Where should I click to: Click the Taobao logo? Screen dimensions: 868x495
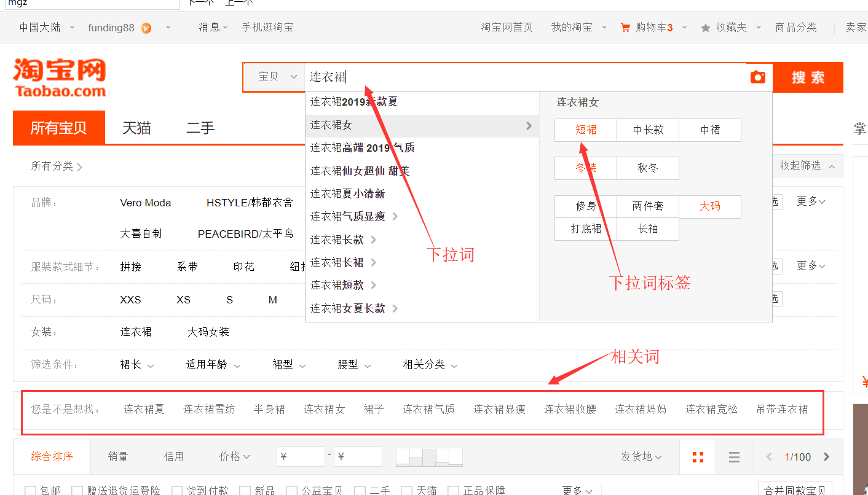pyautogui.click(x=60, y=78)
